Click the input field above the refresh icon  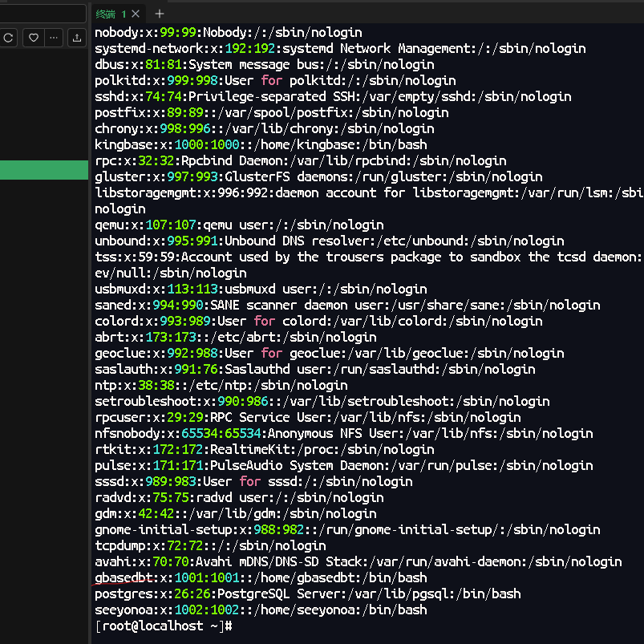43,14
